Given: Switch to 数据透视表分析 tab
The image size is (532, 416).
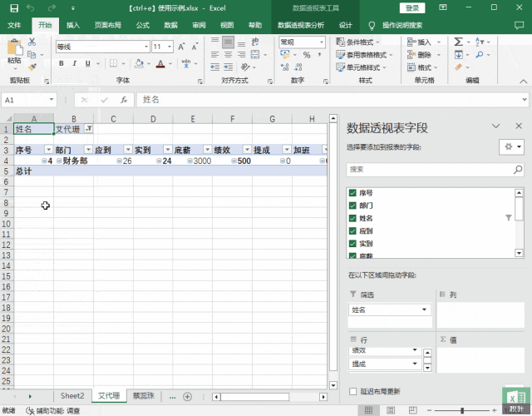Looking at the screenshot, I should (x=301, y=25).
